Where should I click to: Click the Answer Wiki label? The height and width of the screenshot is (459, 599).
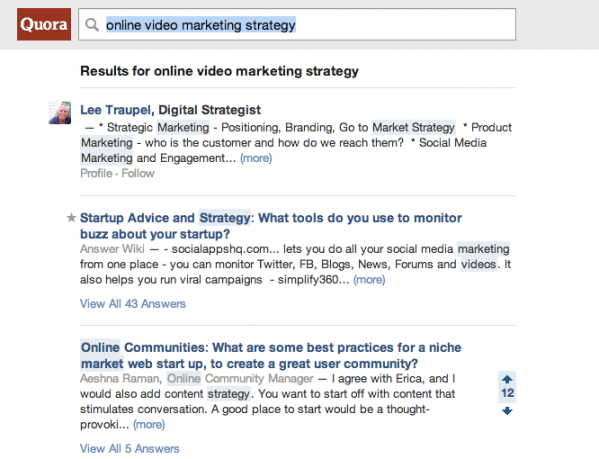pyautogui.click(x=112, y=249)
